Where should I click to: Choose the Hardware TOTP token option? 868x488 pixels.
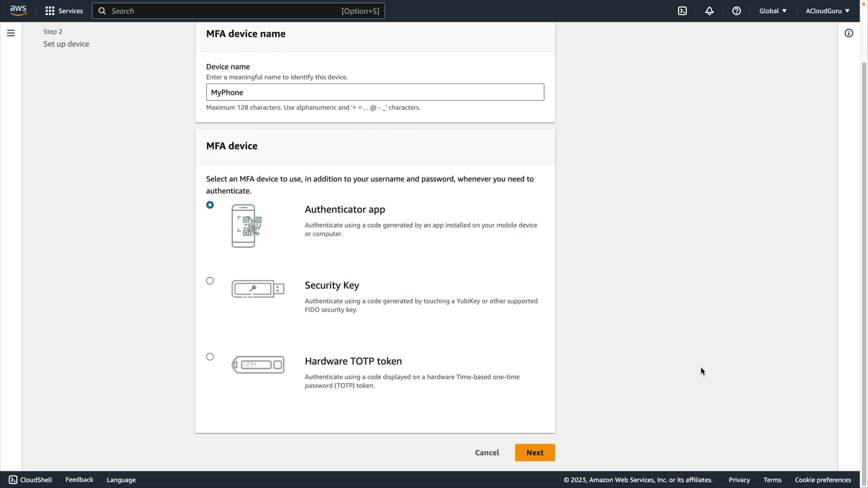(210, 357)
